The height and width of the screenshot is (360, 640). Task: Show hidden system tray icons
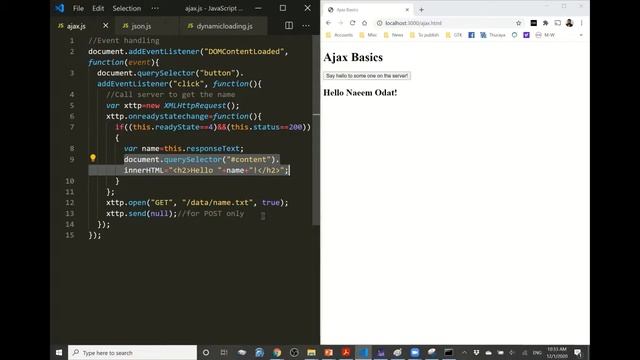point(464,353)
